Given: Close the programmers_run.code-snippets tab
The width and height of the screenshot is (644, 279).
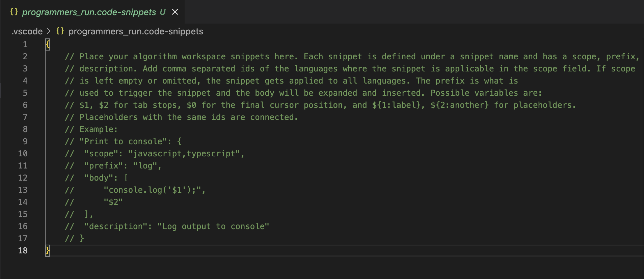Looking at the screenshot, I should 175,12.
